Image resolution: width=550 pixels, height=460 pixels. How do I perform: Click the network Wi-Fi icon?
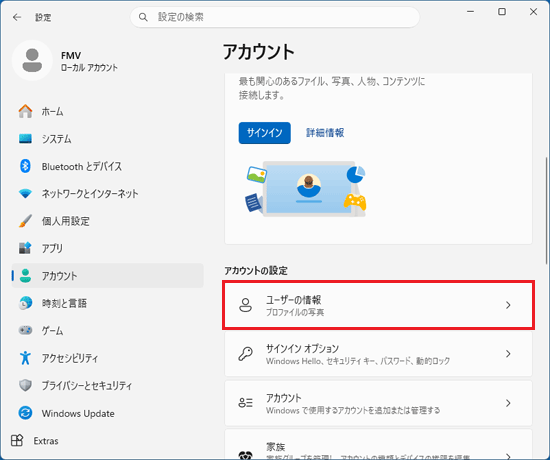coord(25,193)
